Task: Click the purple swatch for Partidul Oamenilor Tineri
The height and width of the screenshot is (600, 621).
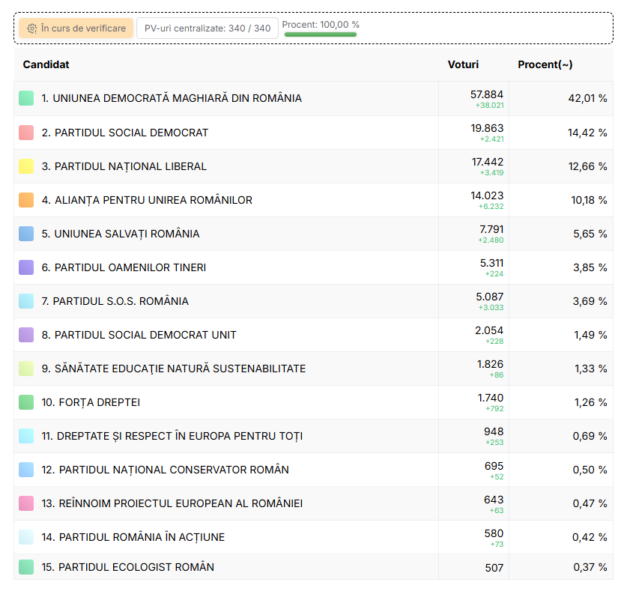Action: 26,268
